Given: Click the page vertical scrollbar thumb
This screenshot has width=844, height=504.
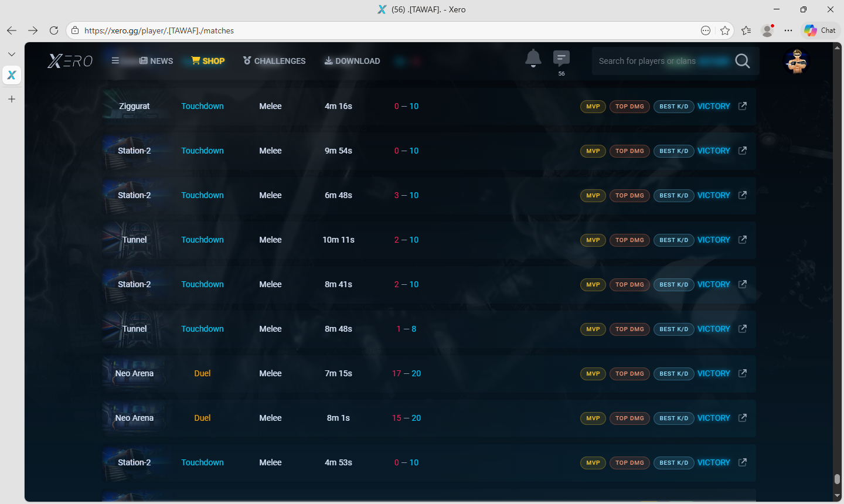Looking at the screenshot, I should (x=837, y=479).
